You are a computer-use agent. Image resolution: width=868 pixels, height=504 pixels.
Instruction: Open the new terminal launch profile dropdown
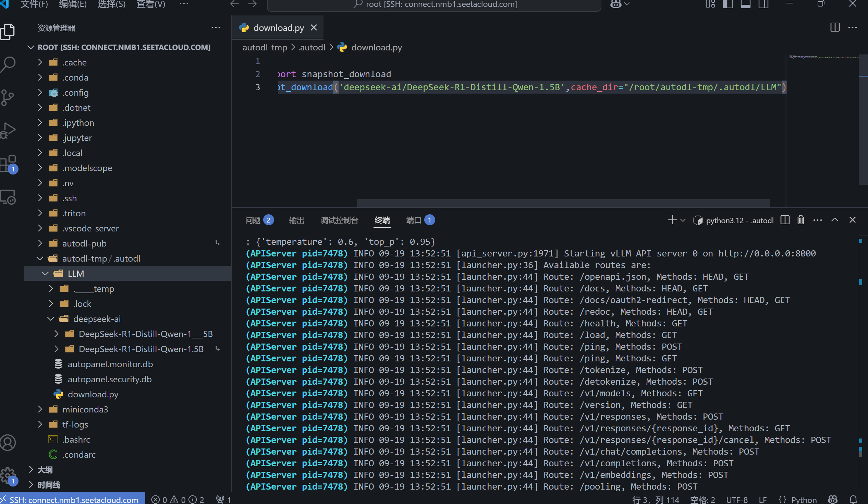pyautogui.click(x=683, y=220)
